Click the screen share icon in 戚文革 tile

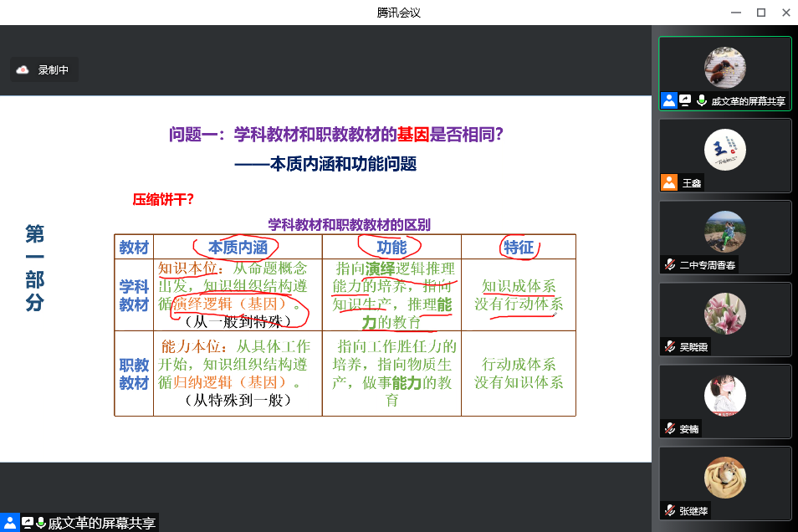point(685,101)
